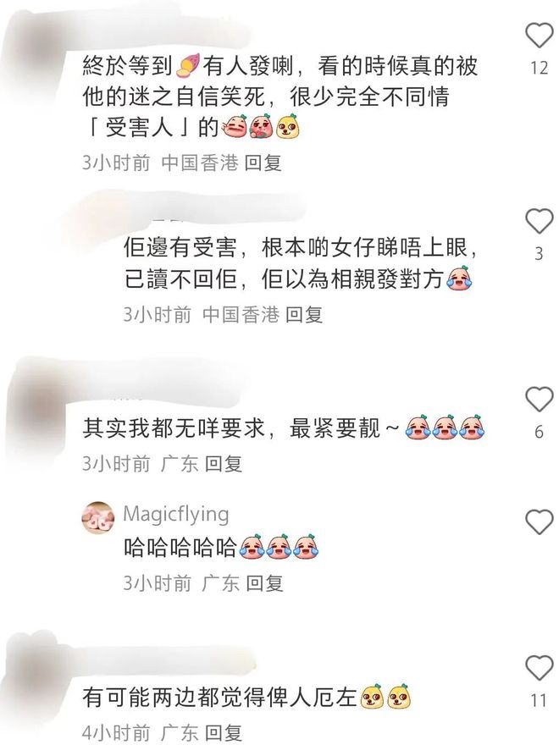
Task: Reply to the 有可能两边都觉得 comment
Action: [224, 733]
